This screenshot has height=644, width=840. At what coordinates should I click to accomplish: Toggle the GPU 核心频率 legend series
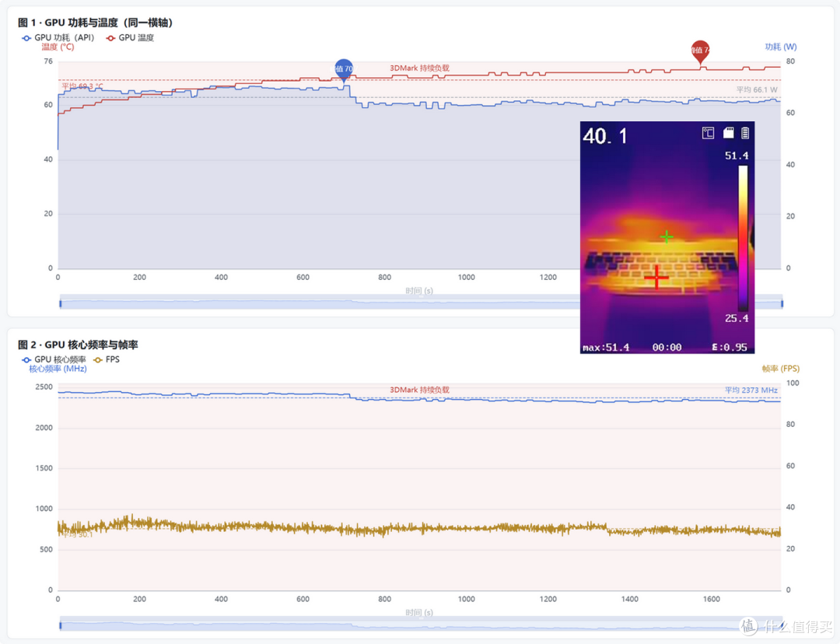tap(54, 359)
